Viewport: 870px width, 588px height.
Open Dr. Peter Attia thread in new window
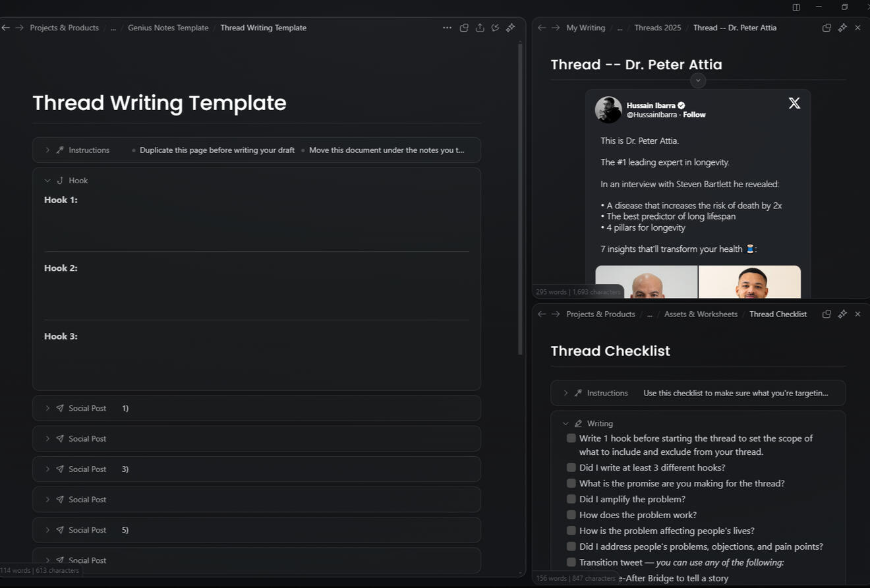pyautogui.click(x=826, y=28)
